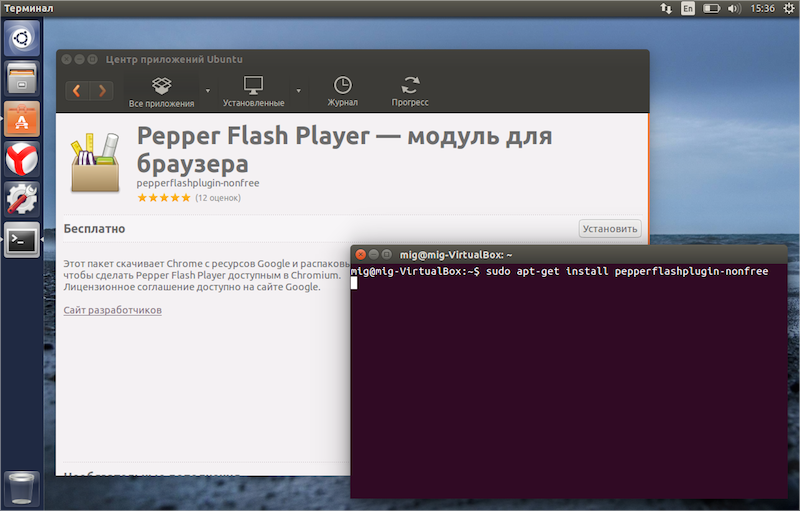The image size is (800, 511).
Task: Click the terminal cursor block
Action: (354, 283)
